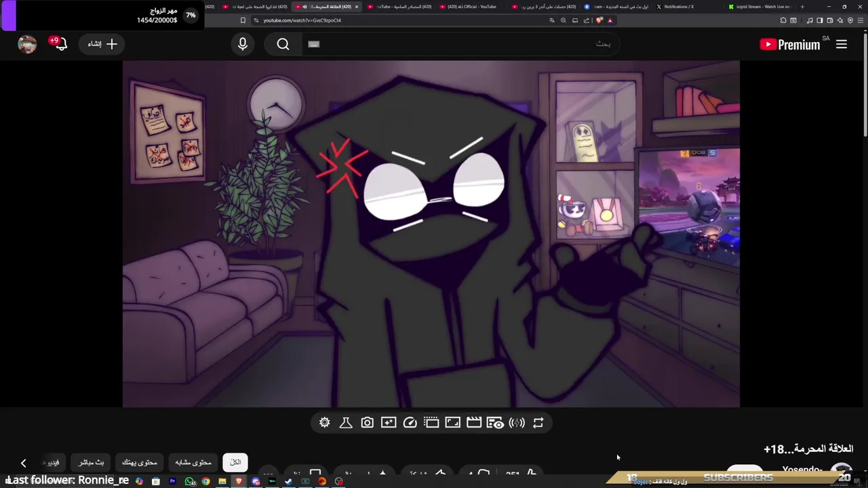This screenshot has height=488, width=868.
Task: Click the expand video frame icon
Action: click(x=452, y=423)
